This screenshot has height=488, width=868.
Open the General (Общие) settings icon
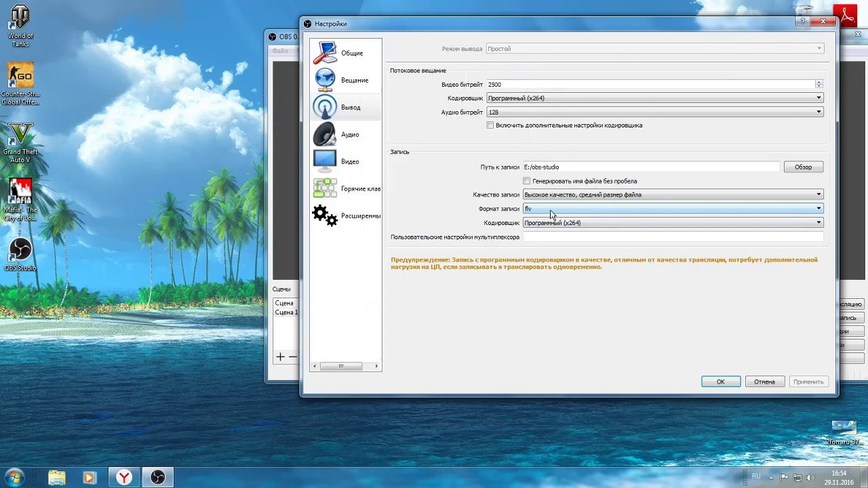pyautogui.click(x=325, y=53)
